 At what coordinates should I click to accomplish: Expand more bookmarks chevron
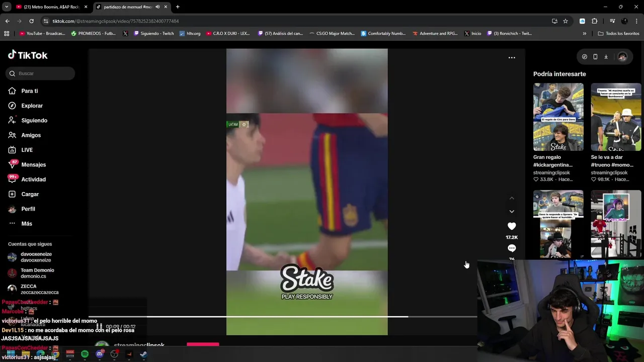pos(584,34)
